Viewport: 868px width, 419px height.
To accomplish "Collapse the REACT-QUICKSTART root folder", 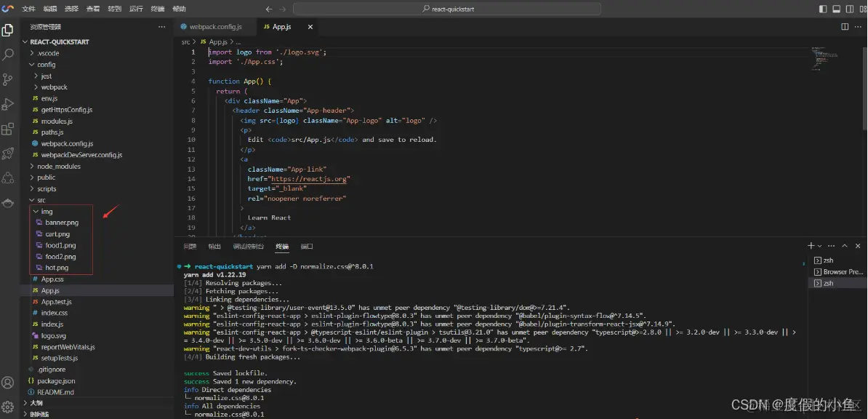I will click(x=97, y=41).
